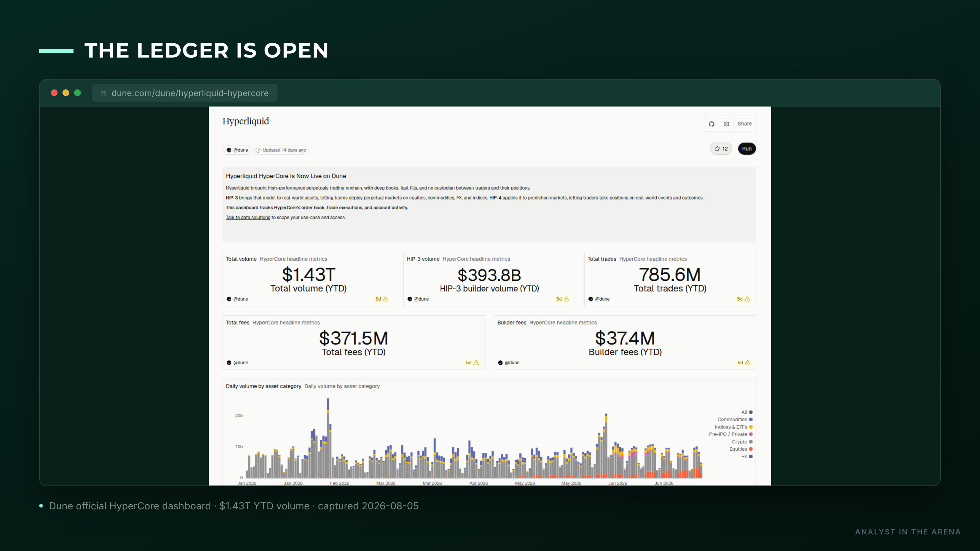Click the yellow minimize dot

tap(66, 93)
